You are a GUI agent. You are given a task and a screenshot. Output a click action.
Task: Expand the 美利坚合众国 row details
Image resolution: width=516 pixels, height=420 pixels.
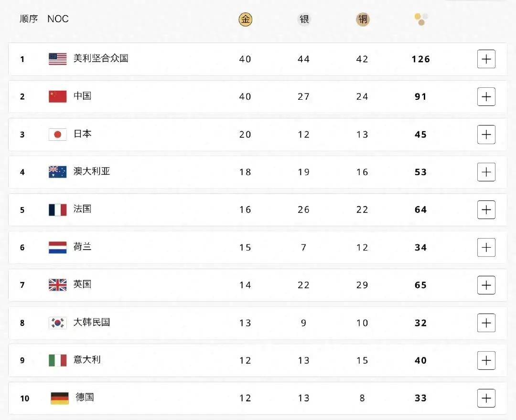click(486, 59)
